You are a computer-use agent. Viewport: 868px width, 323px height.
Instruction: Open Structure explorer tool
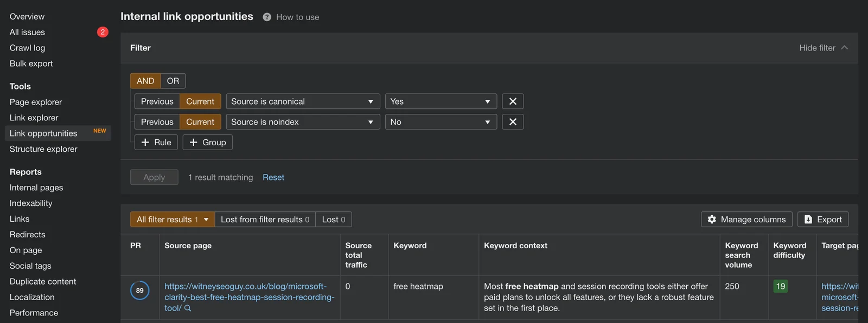tap(43, 149)
